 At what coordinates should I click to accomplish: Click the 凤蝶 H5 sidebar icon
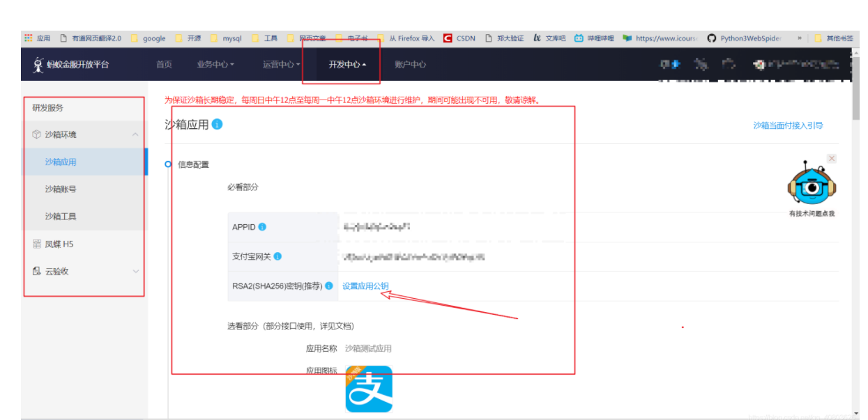tap(37, 244)
